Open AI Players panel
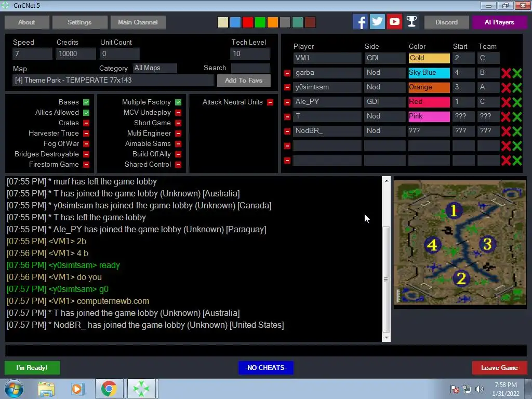This screenshot has width=532, height=399. pyautogui.click(x=499, y=22)
